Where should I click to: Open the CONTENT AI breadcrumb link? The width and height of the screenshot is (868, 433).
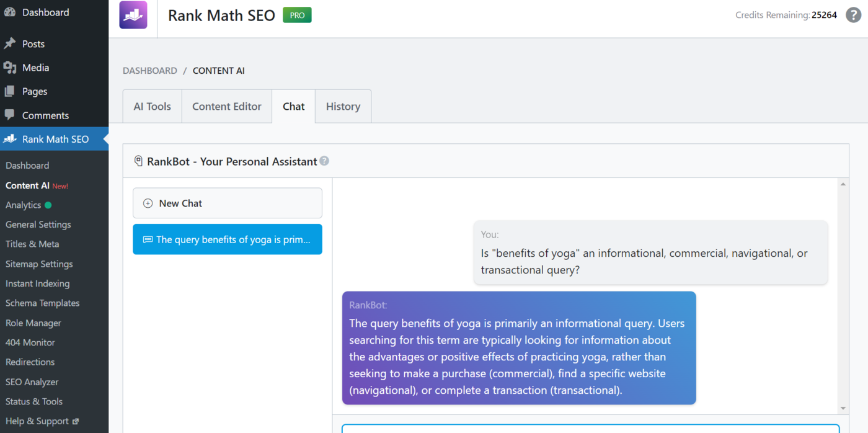[x=218, y=70]
